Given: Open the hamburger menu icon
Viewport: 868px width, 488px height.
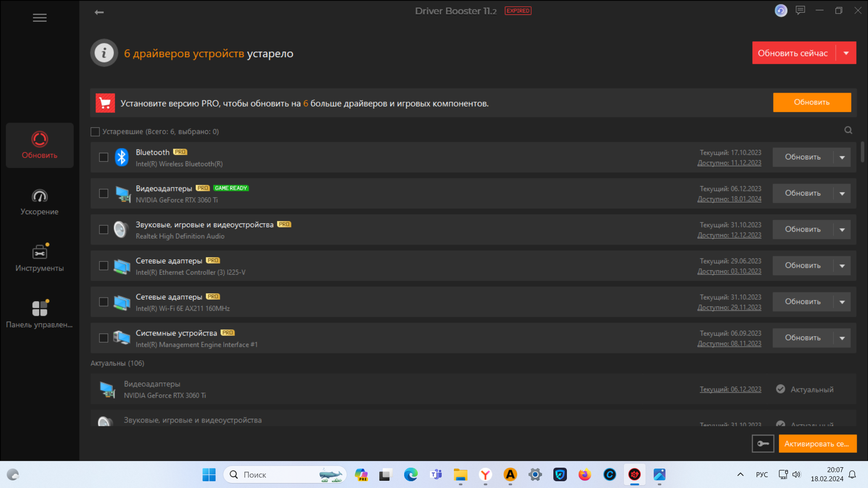Looking at the screenshot, I should click(39, 18).
